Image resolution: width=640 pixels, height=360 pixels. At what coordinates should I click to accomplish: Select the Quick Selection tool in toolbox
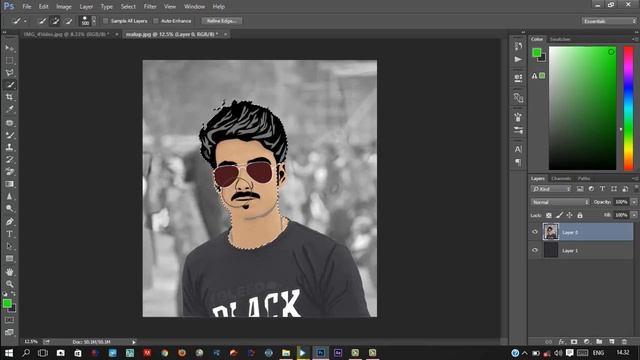click(x=9, y=85)
